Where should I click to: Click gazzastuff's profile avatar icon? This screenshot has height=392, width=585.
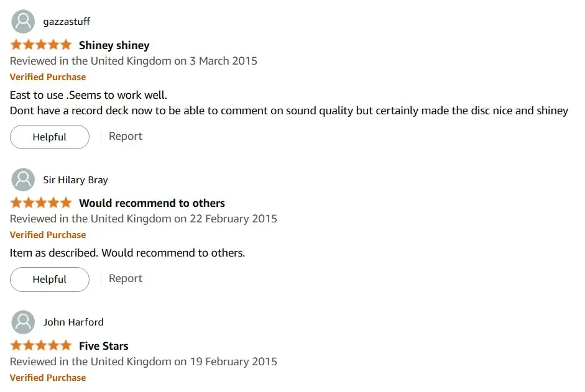(23, 22)
